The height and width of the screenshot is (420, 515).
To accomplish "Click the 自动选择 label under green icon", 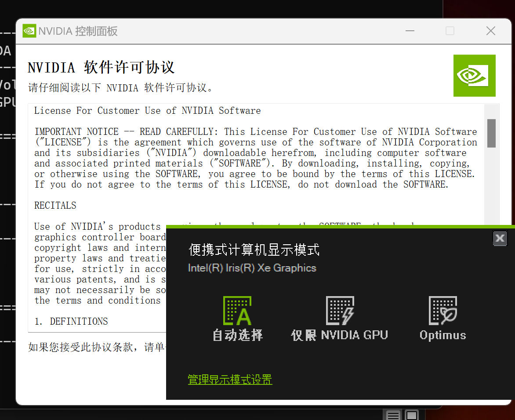I will 237,335.
